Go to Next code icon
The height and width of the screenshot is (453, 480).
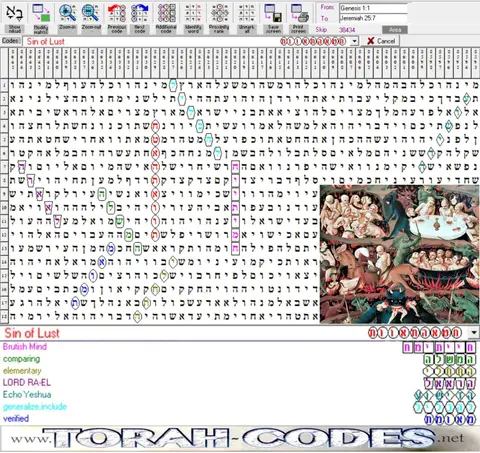click(140, 13)
